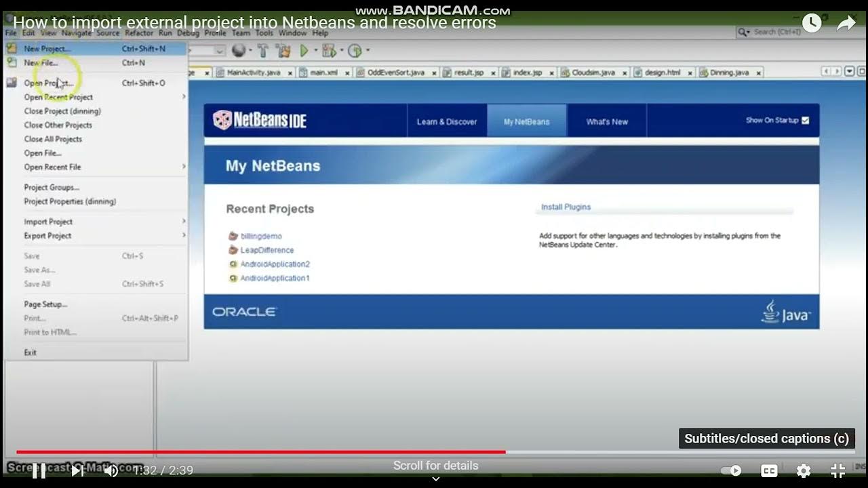Open YouTube settings gear

click(804, 470)
